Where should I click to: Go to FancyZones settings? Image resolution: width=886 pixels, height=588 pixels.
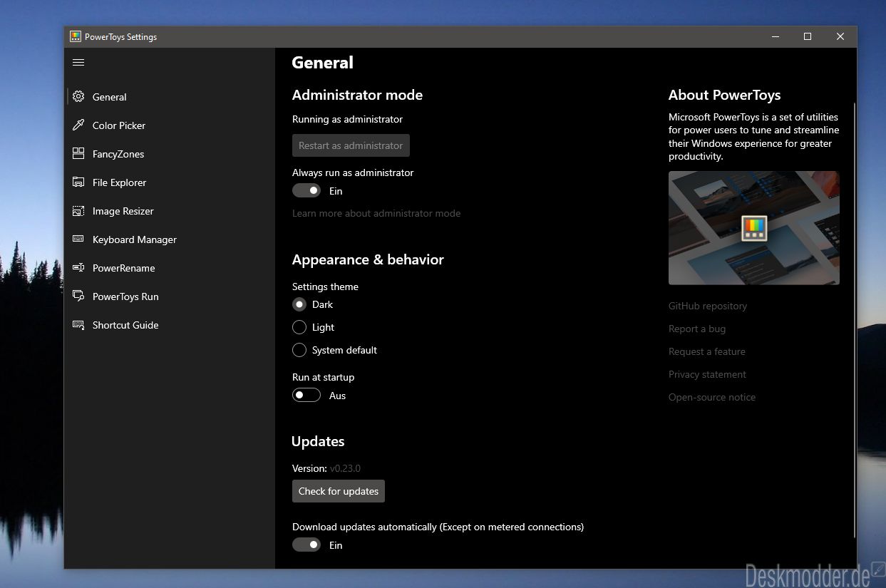(x=170, y=154)
